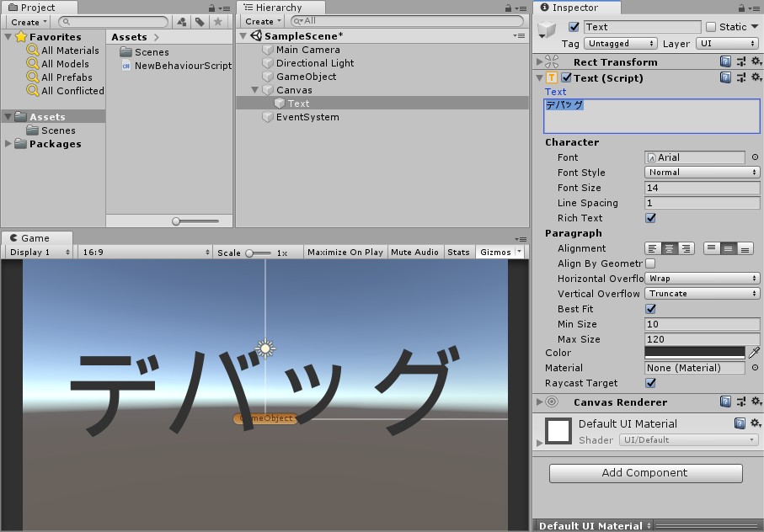Enable Align By Geometry
The height and width of the screenshot is (532, 764).
(x=651, y=263)
